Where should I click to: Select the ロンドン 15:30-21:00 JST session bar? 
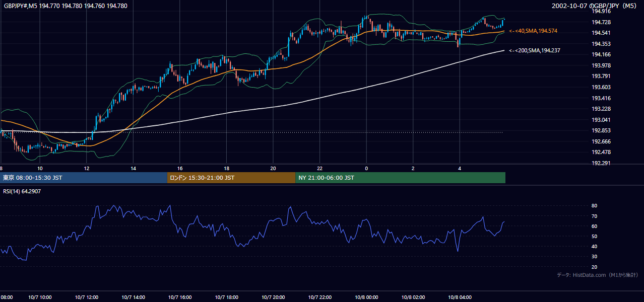(x=231, y=178)
